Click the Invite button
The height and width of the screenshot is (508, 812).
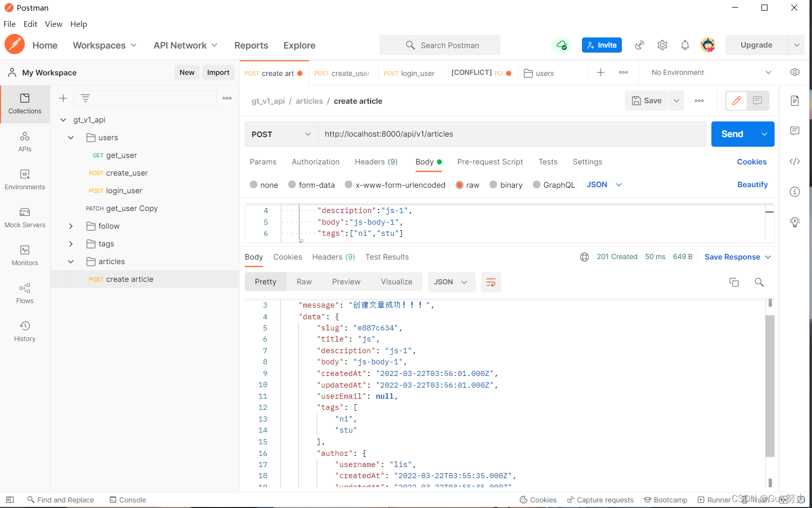(x=602, y=45)
